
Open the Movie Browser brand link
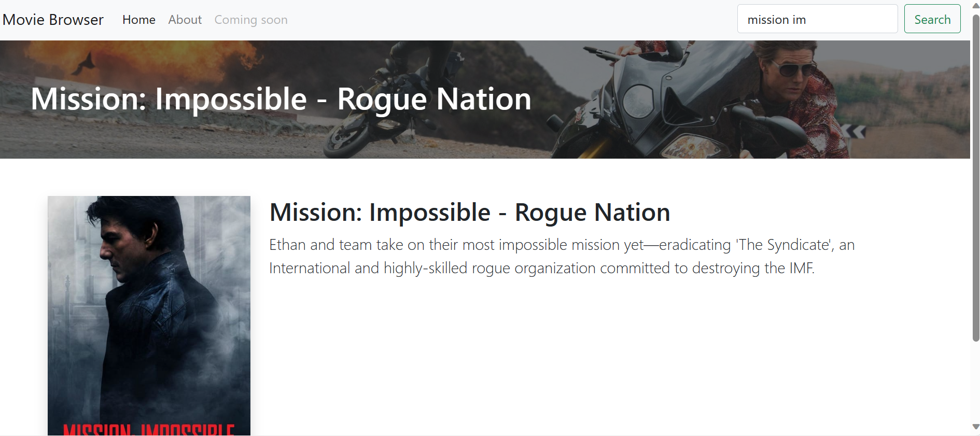tap(53, 20)
